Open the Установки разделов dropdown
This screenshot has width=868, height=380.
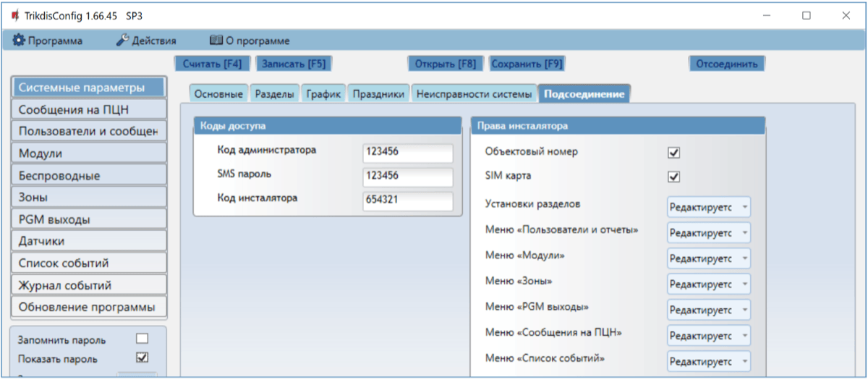click(x=708, y=207)
